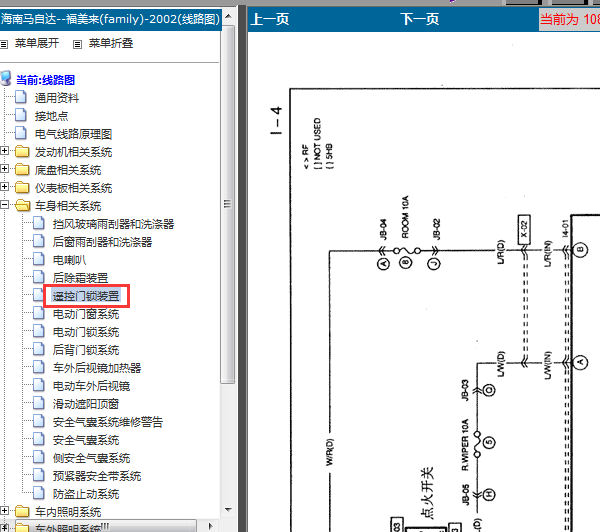Select 后背门锁系统 tree entry
This screenshot has width=600, height=532.
[x=86, y=350]
